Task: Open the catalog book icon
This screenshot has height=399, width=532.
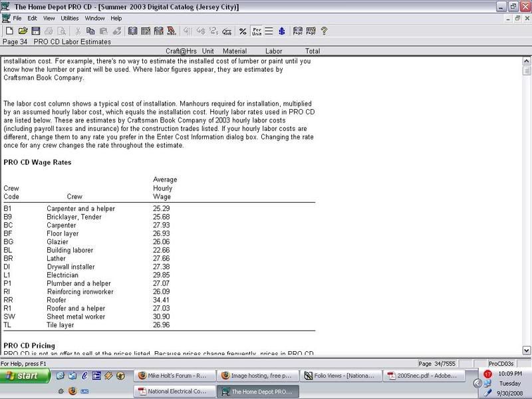Action: pyautogui.click(x=132, y=31)
